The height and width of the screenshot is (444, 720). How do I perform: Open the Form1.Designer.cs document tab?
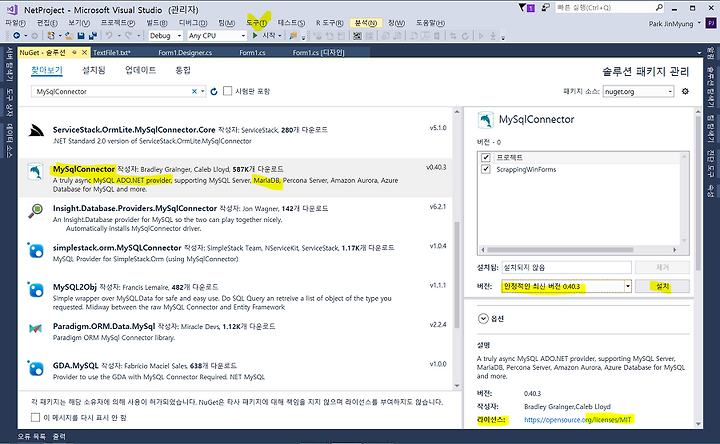(x=185, y=53)
